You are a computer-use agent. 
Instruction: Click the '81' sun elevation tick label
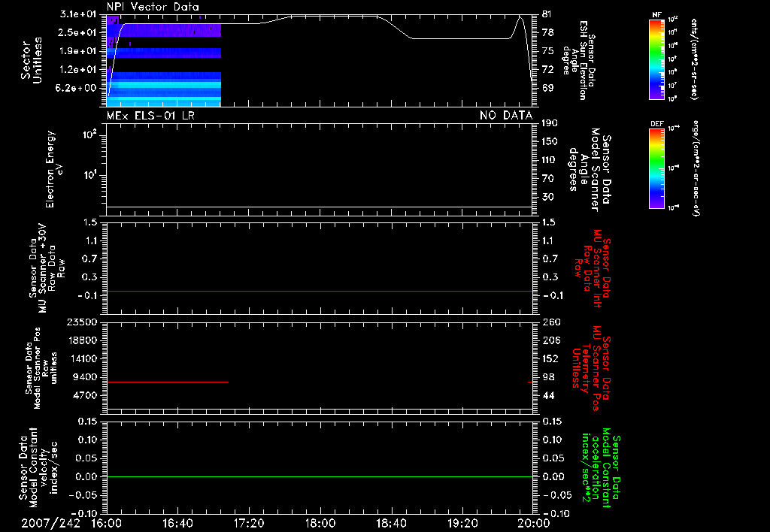point(547,14)
